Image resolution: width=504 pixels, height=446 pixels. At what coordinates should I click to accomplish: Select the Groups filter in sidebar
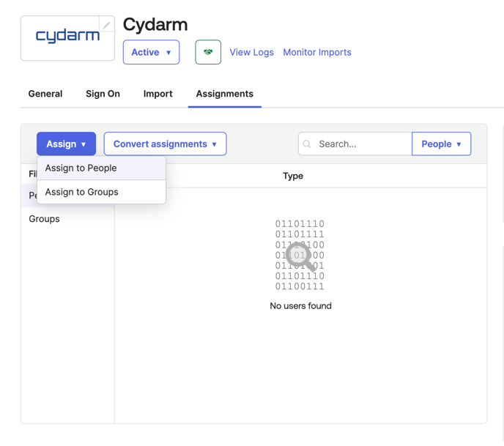[67, 219]
